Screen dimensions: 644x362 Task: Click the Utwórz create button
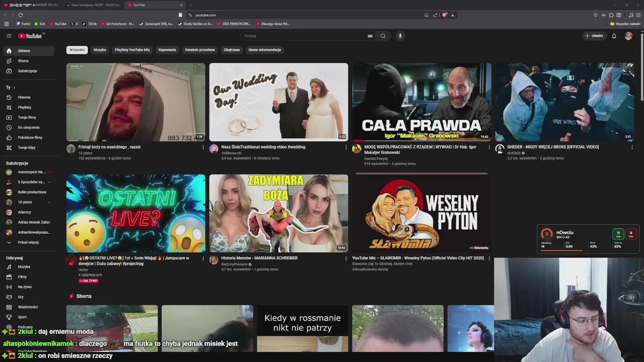click(594, 36)
